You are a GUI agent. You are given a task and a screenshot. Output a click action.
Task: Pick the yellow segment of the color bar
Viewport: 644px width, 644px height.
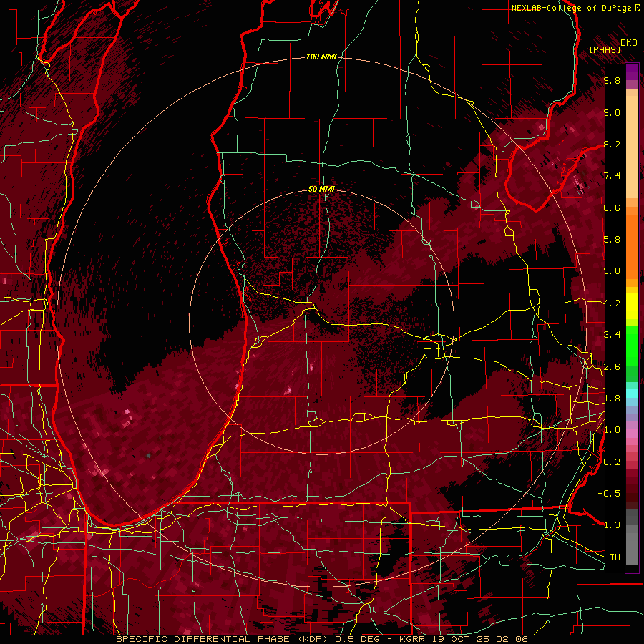tap(632, 306)
